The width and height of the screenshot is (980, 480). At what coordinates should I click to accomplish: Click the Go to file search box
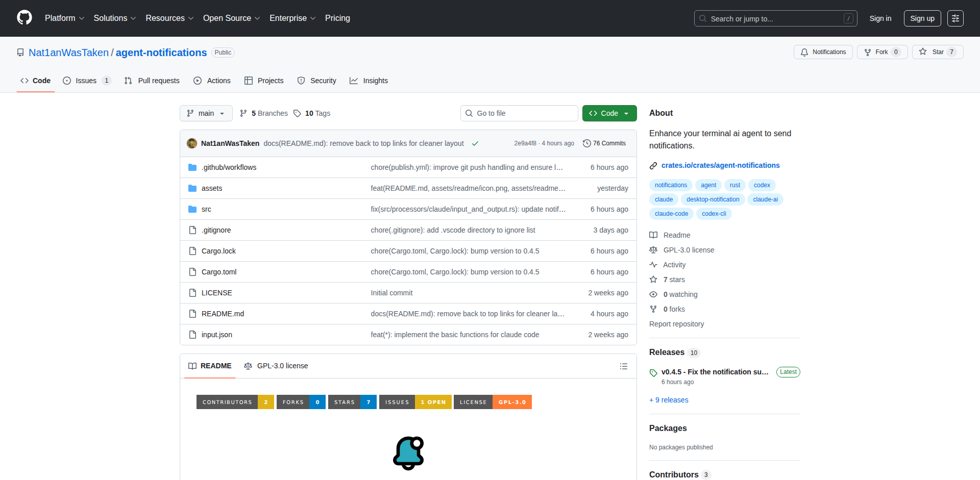519,113
